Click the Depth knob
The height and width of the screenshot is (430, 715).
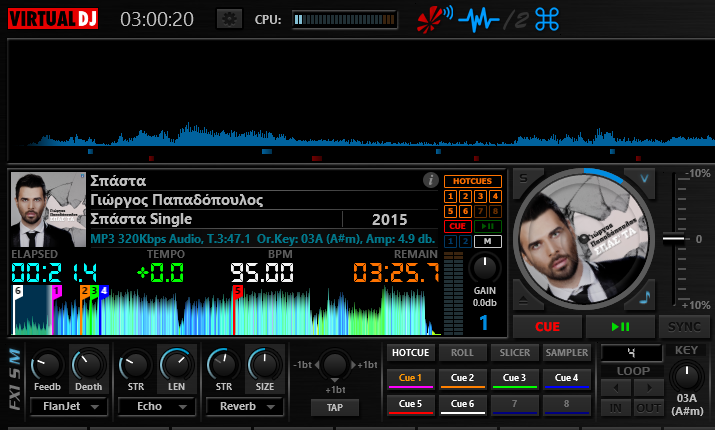point(88,364)
